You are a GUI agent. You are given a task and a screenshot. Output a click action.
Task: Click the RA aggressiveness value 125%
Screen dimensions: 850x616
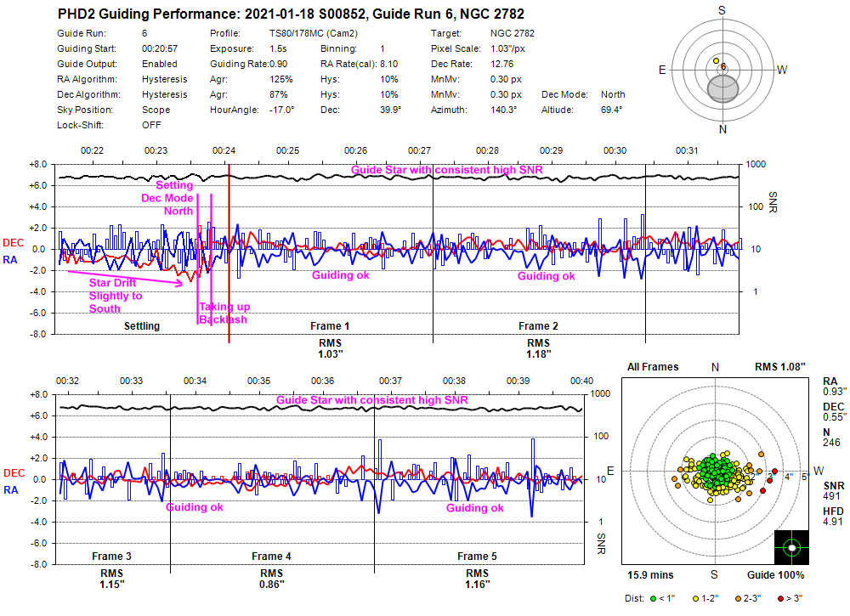click(281, 79)
